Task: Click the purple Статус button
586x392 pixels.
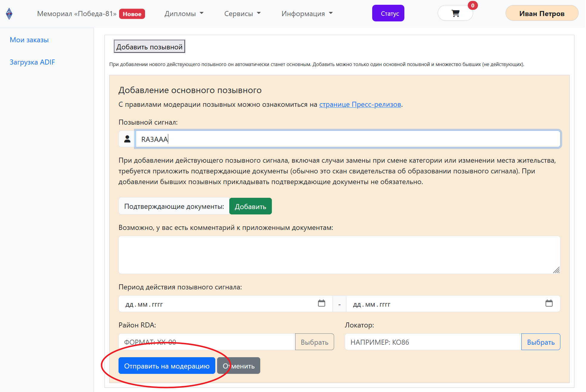Action: click(x=388, y=13)
